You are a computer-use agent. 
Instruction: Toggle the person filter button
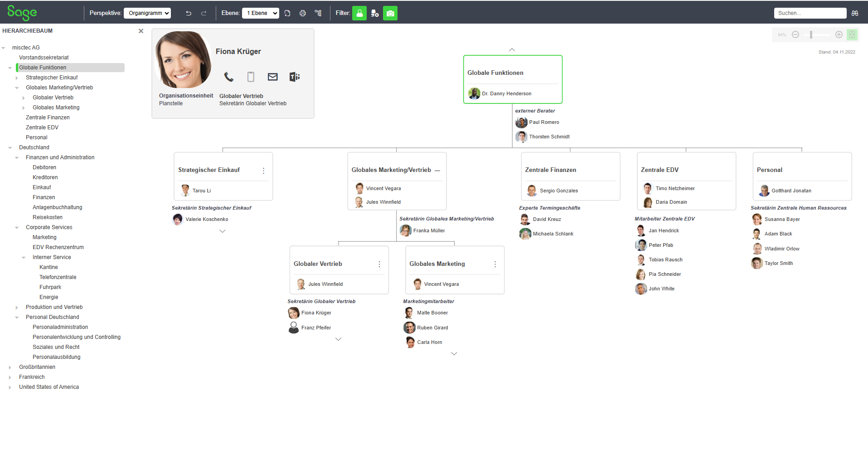359,13
